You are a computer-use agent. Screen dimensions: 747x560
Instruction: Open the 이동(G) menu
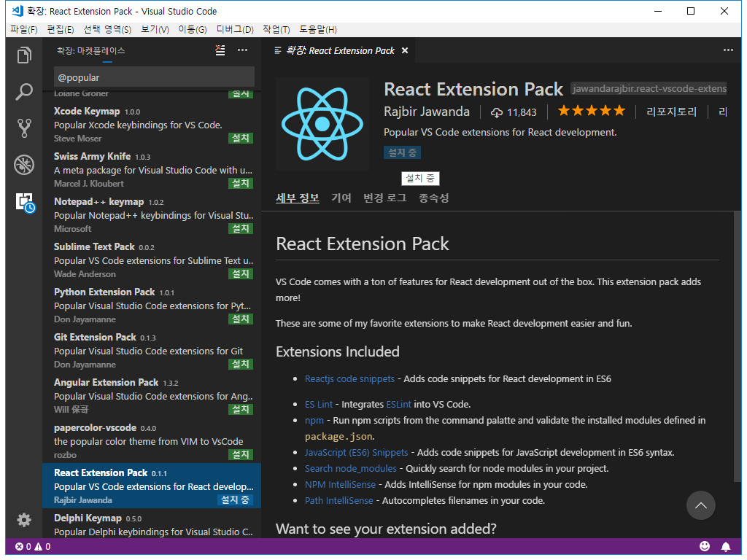click(193, 29)
